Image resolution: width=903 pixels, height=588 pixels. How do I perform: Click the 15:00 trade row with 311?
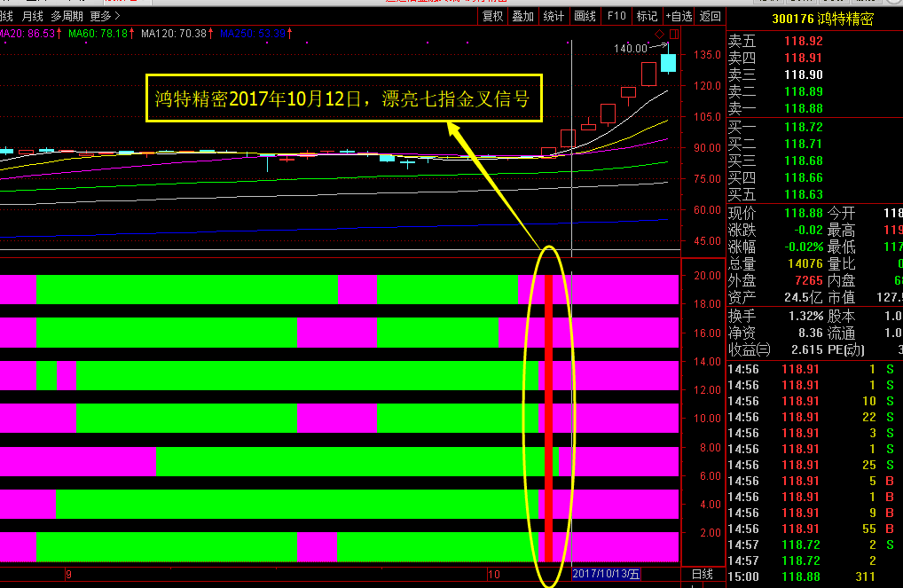[x=813, y=576]
